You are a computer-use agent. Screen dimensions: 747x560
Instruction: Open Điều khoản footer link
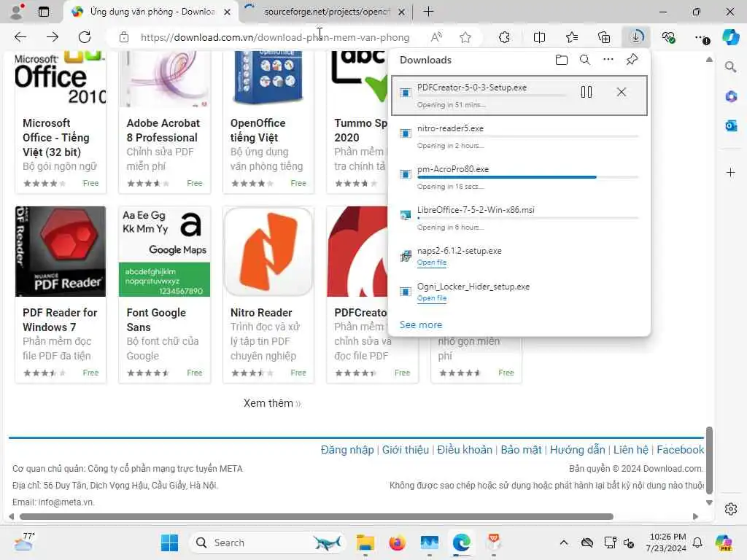(465, 449)
